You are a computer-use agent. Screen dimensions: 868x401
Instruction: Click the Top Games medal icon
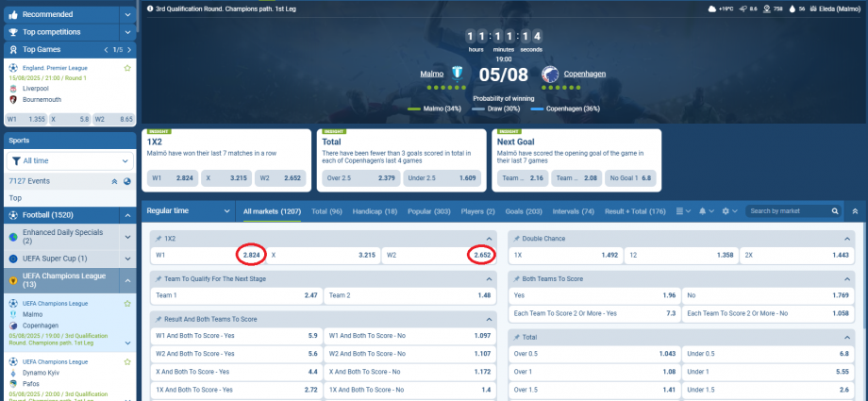click(14, 50)
